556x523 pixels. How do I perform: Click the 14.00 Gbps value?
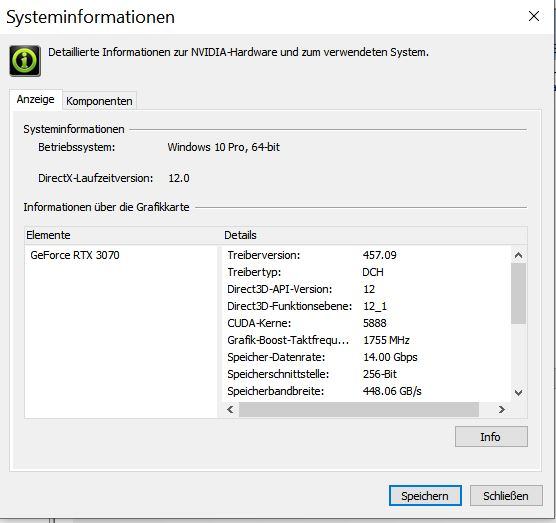point(390,357)
